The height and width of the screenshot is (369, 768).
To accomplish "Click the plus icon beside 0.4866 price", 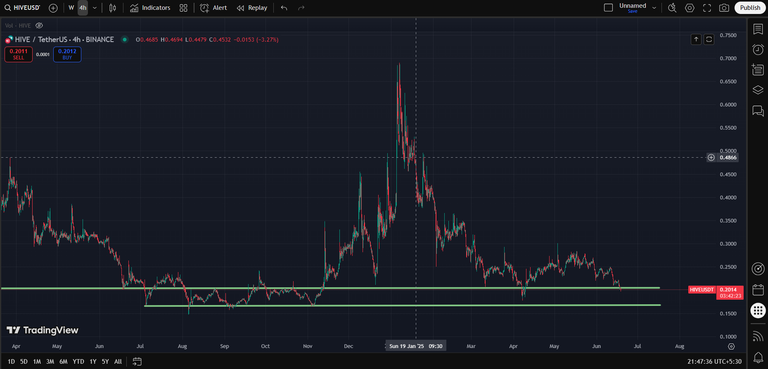I will pos(711,158).
